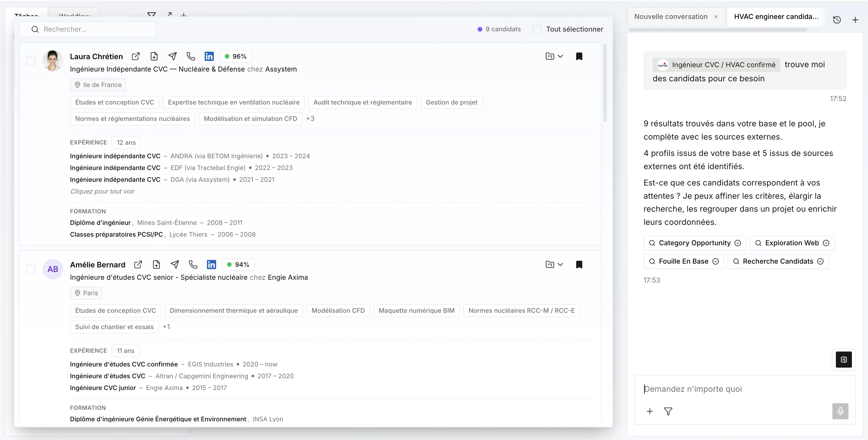The image size is (868, 440).
Task: Click Audit technique et réglementaire tag
Action: click(363, 103)
